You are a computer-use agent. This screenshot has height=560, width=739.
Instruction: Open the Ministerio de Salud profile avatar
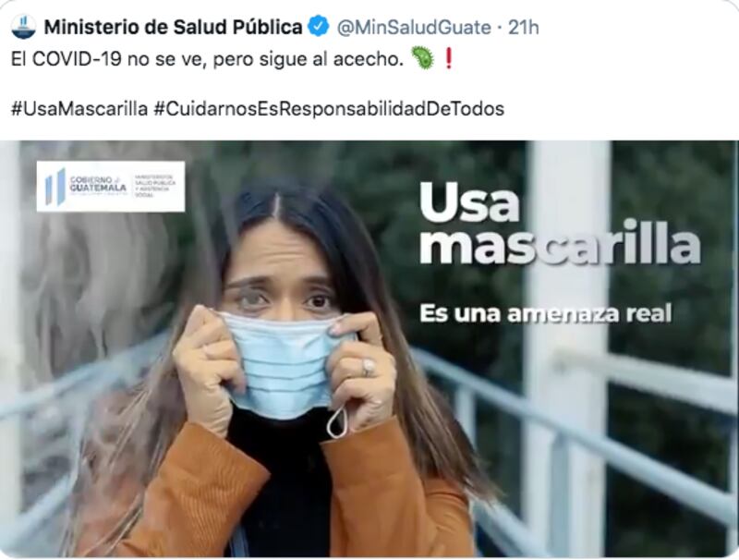[x=23, y=27]
